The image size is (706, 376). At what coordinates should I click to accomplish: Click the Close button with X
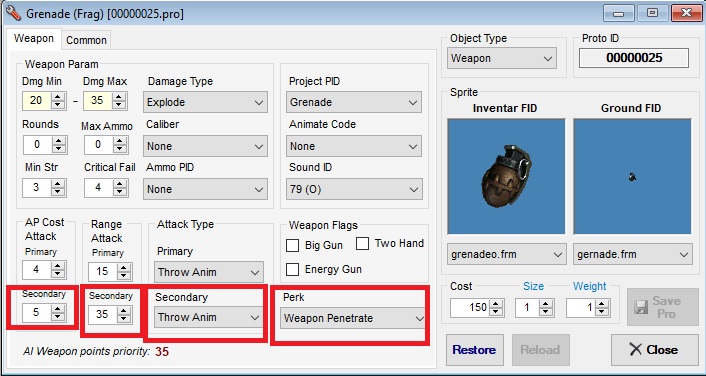pos(655,350)
